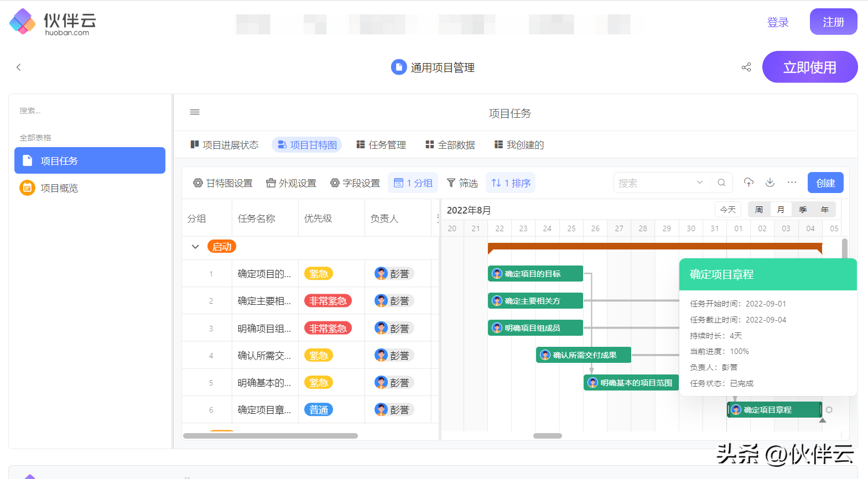The width and height of the screenshot is (868, 479).
Task: Click the 确定项目的目标 Gantt bar
Action: click(x=536, y=274)
